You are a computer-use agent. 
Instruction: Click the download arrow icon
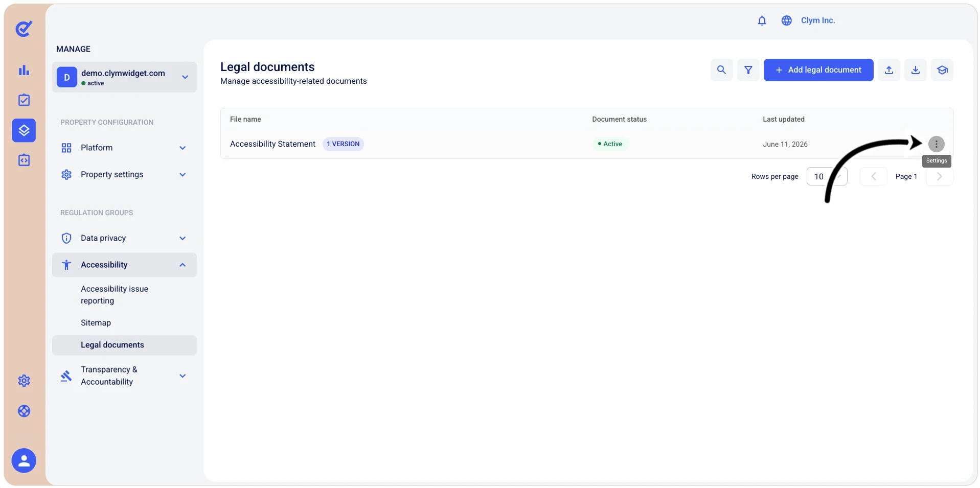coord(916,70)
